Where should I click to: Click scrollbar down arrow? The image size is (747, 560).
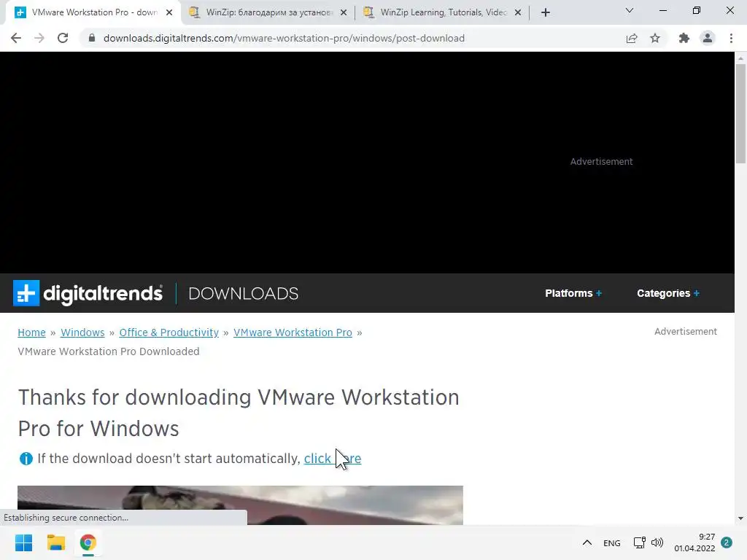point(740,518)
